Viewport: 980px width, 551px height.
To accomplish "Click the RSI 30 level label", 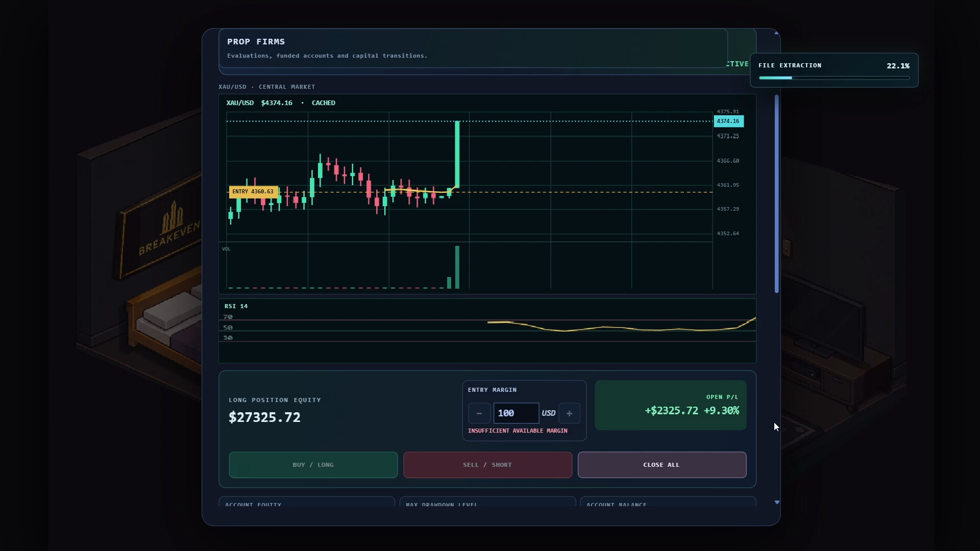I will [228, 338].
